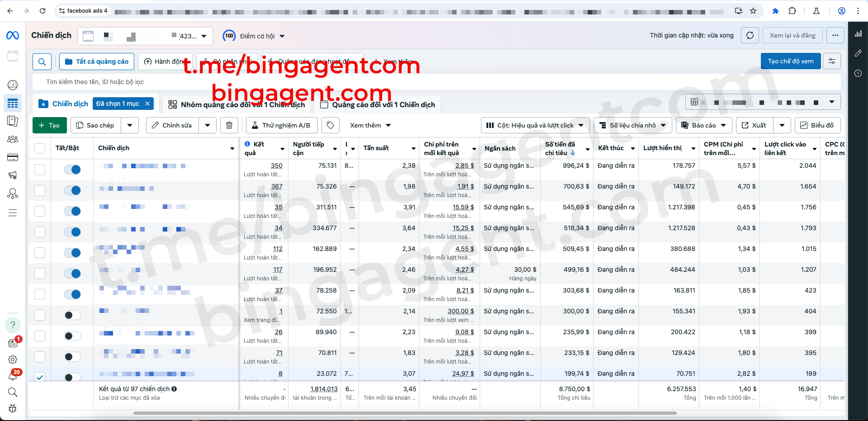The width and height of the screenshot is (868, 421).
Task: Uncheck the selected row with 8 results
Action: point(40,377)
